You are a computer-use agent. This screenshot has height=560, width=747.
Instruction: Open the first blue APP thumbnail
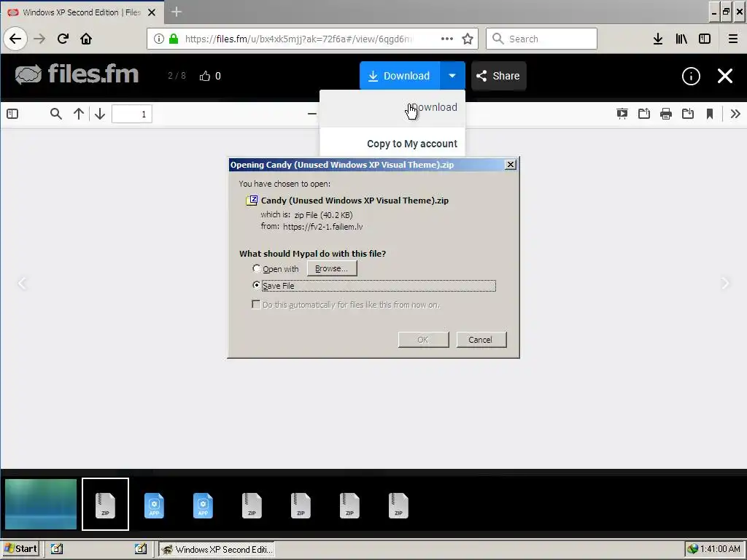point(155,505)
